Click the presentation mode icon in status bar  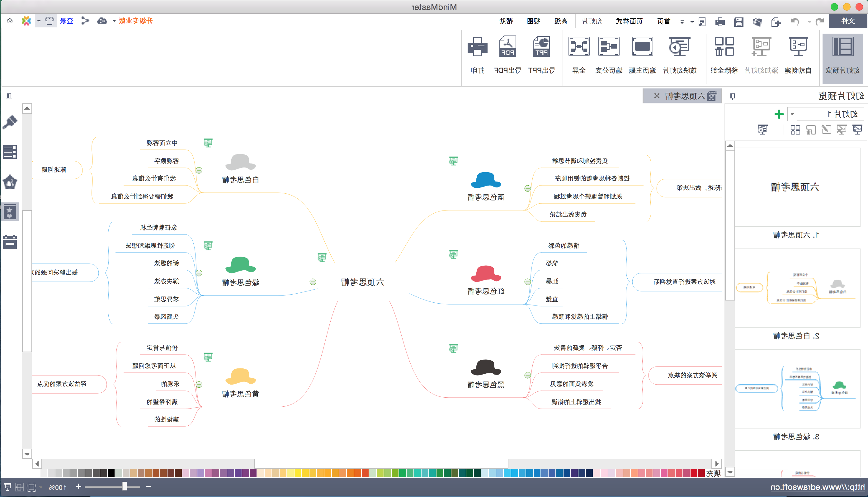pos(8,487)
